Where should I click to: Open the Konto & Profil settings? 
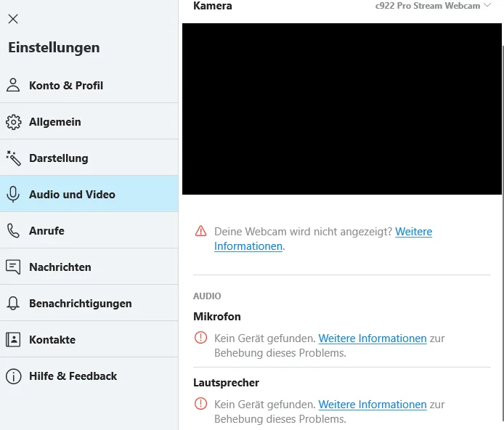(89, 85)
